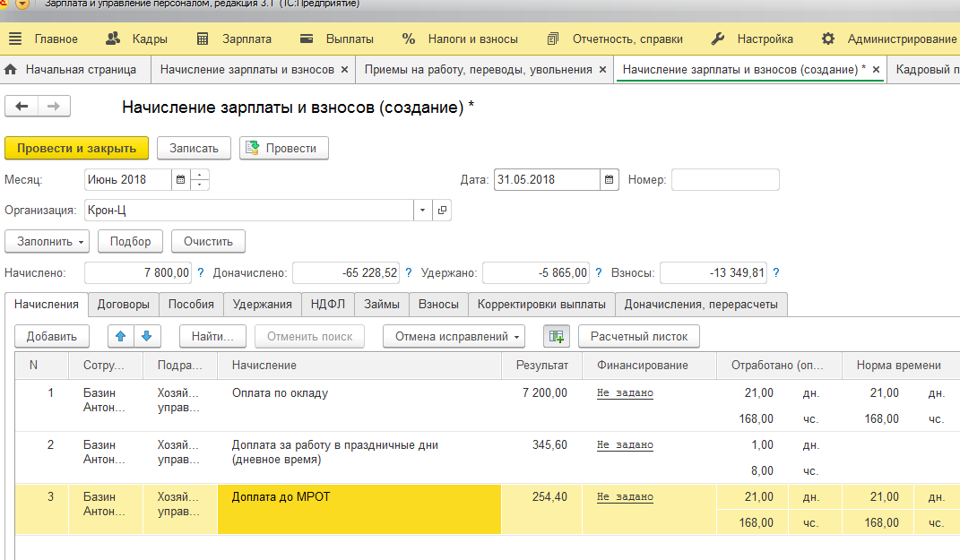Click Не задано link in first row
Image resolution: width=960 pixels, height=560 pixels.
[x=625, y=393]
